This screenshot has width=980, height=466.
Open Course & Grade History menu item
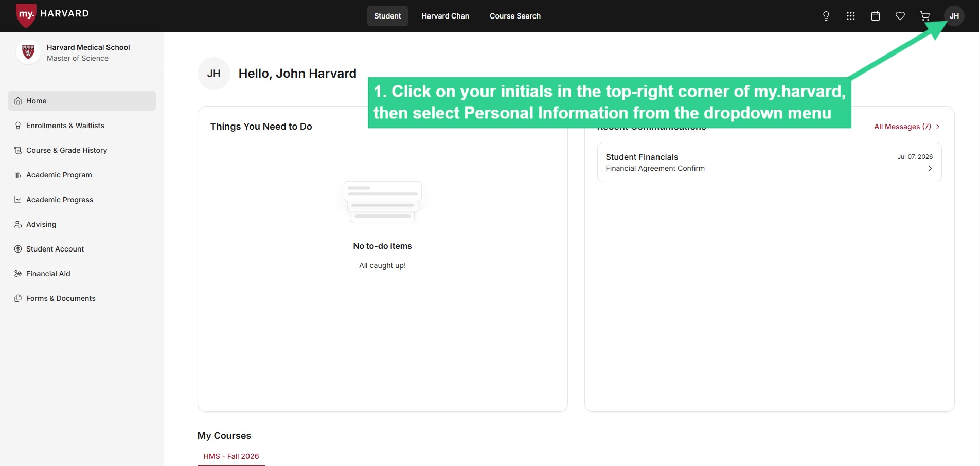(82, 150)
